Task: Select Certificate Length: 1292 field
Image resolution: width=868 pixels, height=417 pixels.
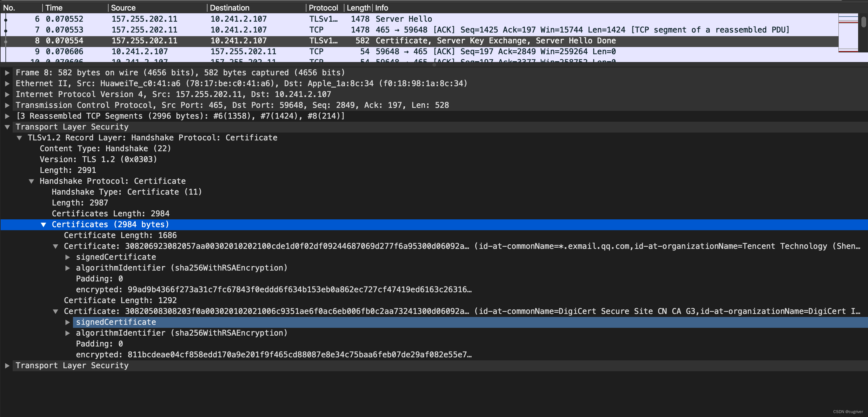Action: (120, 300)
